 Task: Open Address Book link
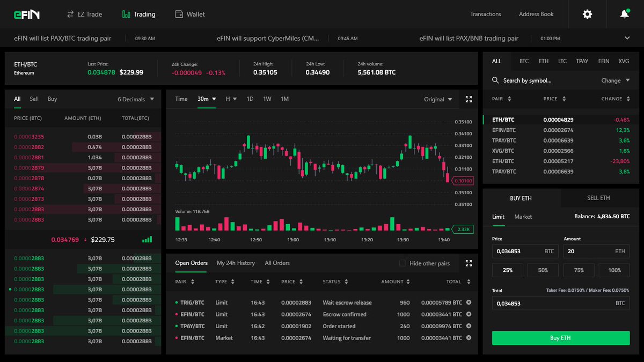[x=536, y=14]
